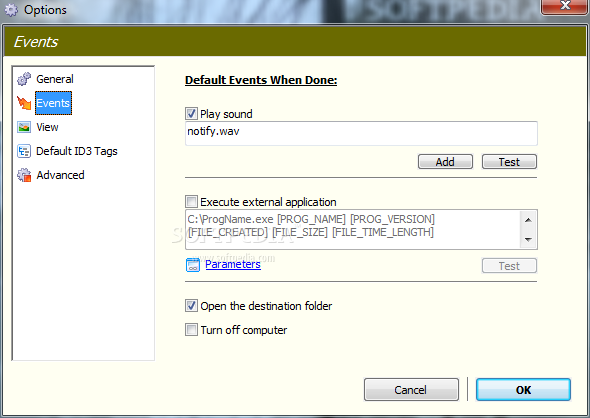The image size is (590, 418).
Task: Enable Execute external application checkbox
Action: (x=191, y=202)
